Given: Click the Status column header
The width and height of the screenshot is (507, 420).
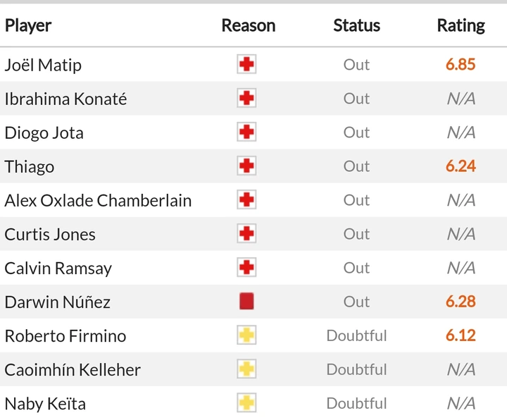Looking at the screenshot, I should (x=356, y=26).
